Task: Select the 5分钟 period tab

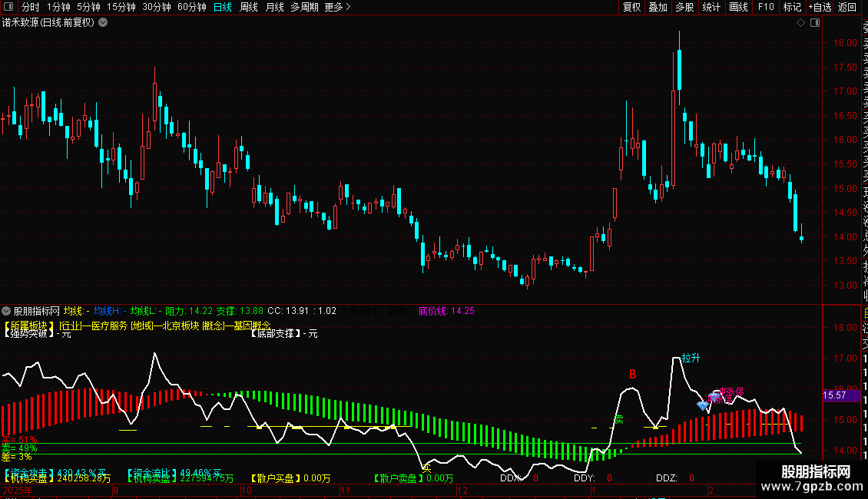Action: (88, 7)
